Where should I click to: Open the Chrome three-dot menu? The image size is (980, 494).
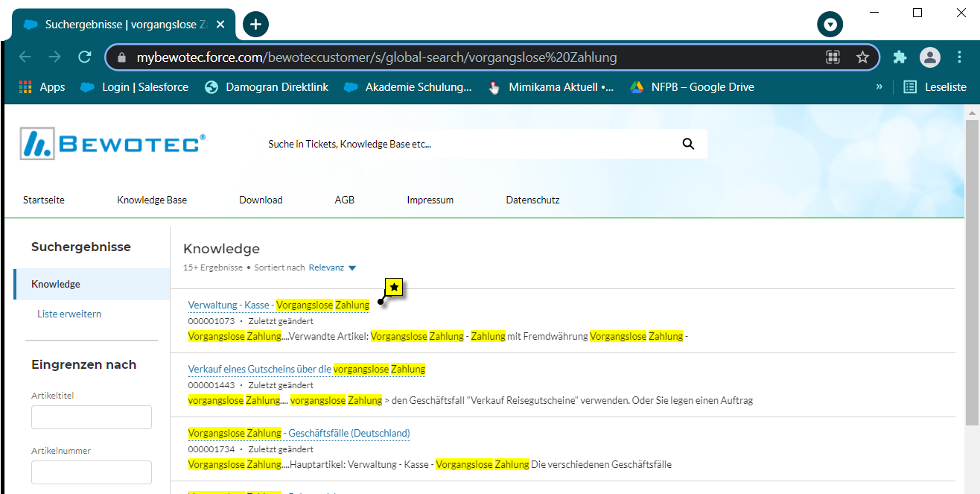click(x=959, y=57)
